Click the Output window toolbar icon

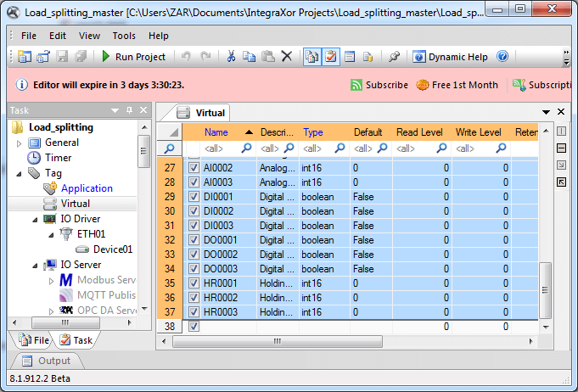click(x=350, y=57)
